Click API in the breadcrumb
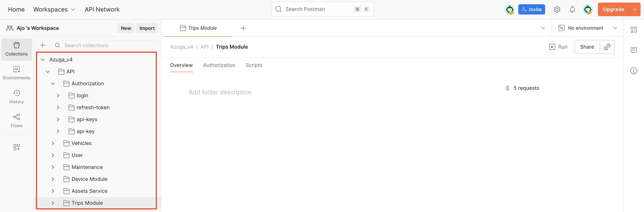This screenshot has height=212, width=644. [x=204, y=47]
